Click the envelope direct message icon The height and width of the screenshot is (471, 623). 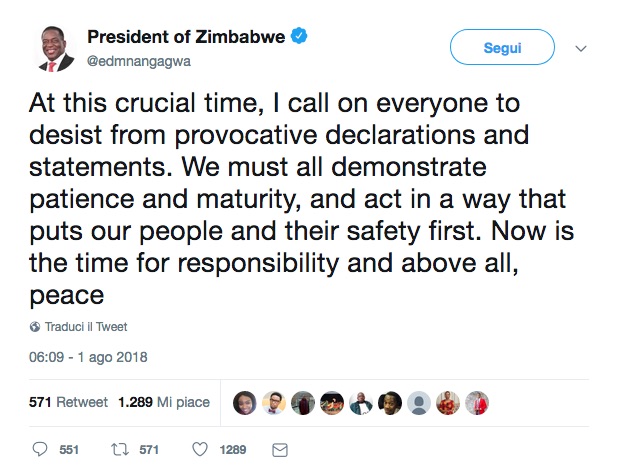(x=280, y=449)
